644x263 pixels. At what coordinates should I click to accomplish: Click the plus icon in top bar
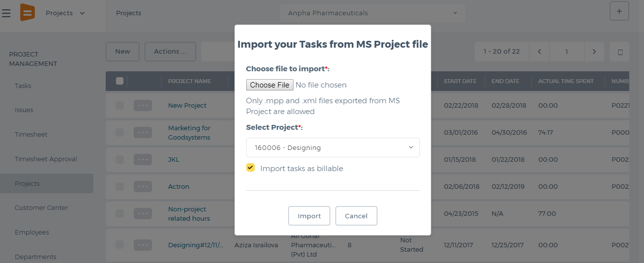[619, 11]
